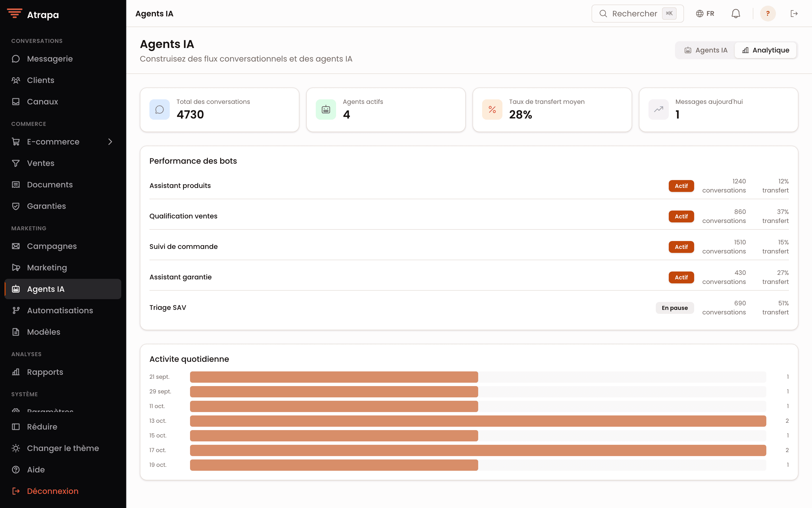Click the Agents IA robot sidebar icon

point(16,289)
